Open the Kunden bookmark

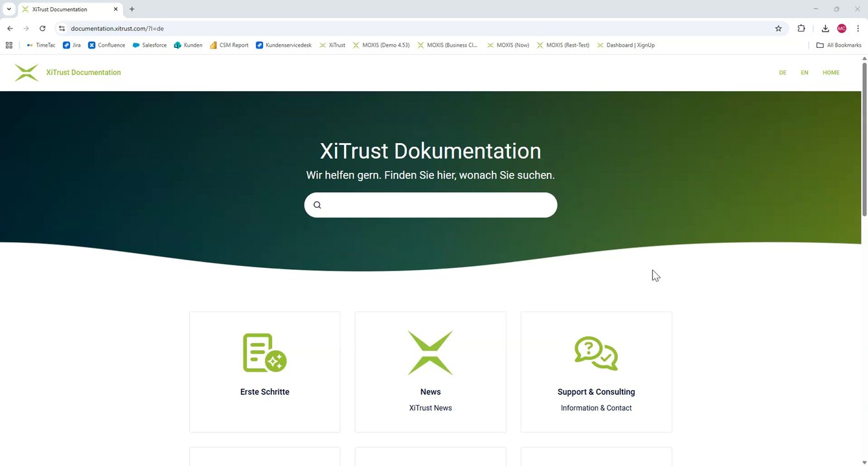188,45
